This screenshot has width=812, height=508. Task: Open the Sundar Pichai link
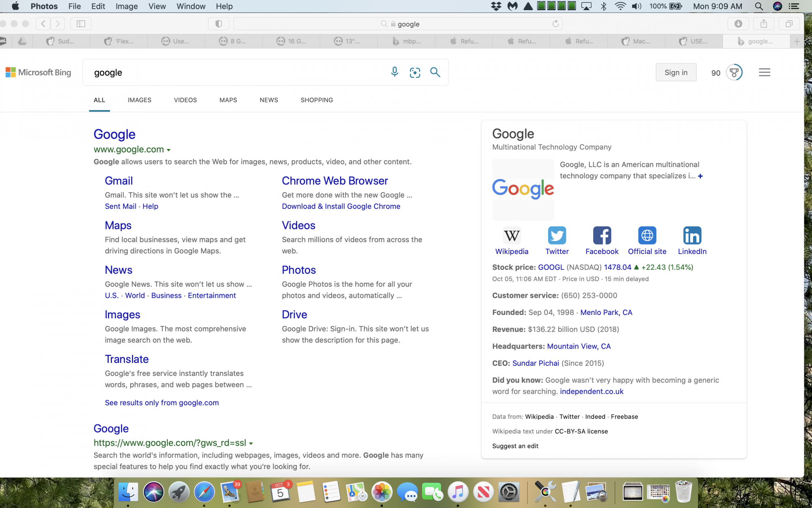point(536,363)
